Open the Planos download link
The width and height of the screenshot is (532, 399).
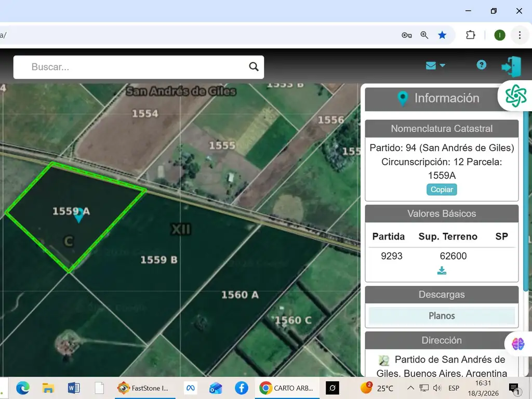click(x=442, y=316)
